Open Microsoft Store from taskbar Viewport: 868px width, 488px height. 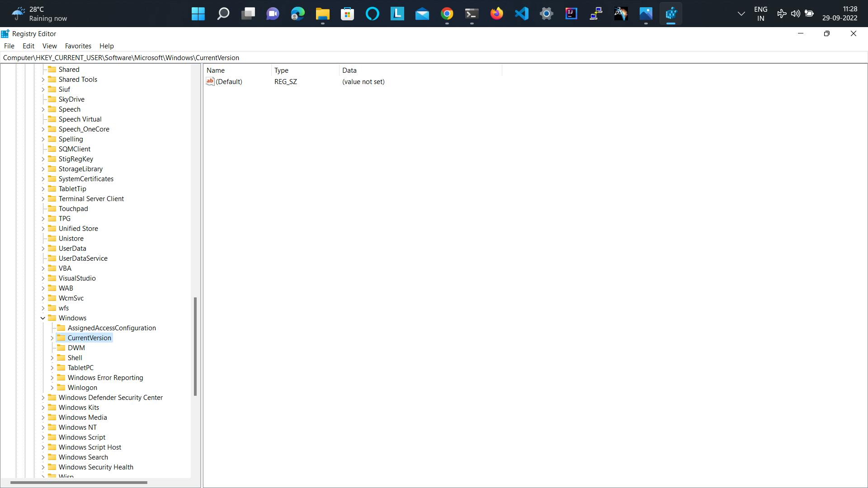click(x=347, y=14)
